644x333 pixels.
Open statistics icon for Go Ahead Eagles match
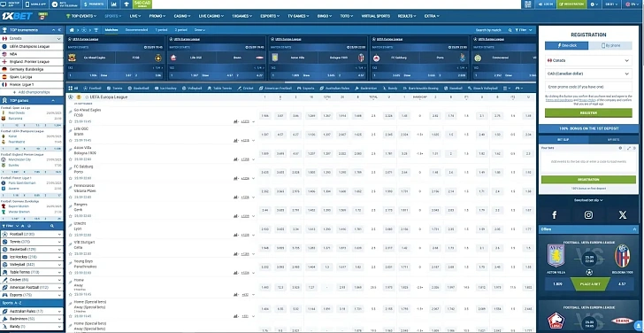235,121
